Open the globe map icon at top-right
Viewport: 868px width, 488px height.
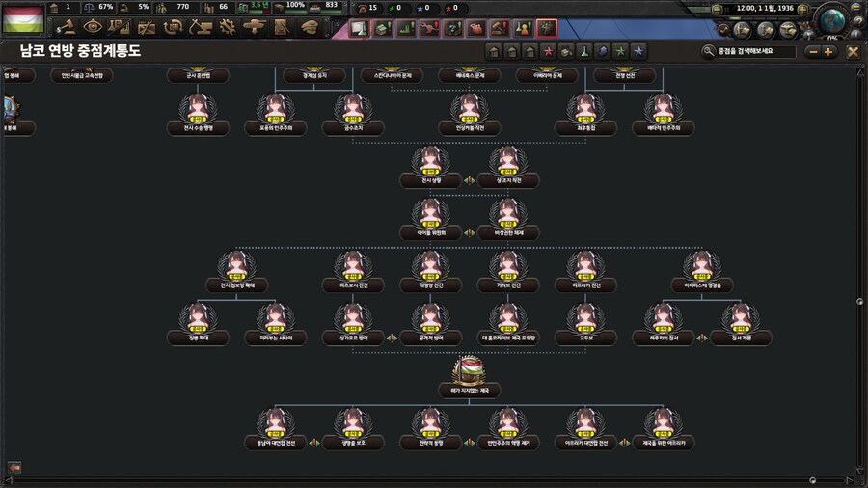tap(831, 18)
